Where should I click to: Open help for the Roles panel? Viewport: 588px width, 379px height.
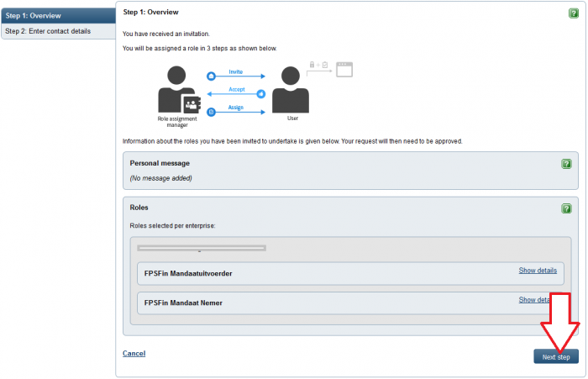coord(566,208)
